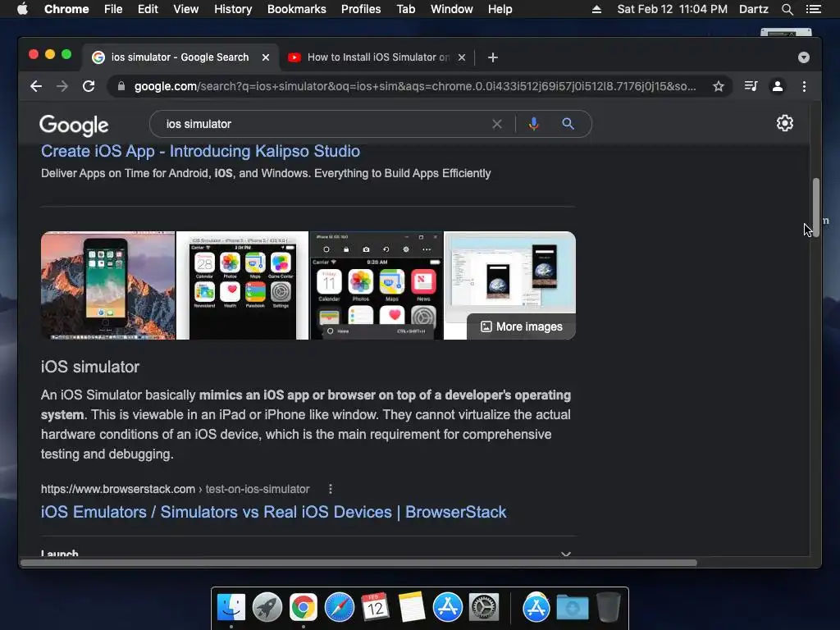This screenshot has width=840, height=630.
Task: View site lock information in address bar
Action: 121,86
